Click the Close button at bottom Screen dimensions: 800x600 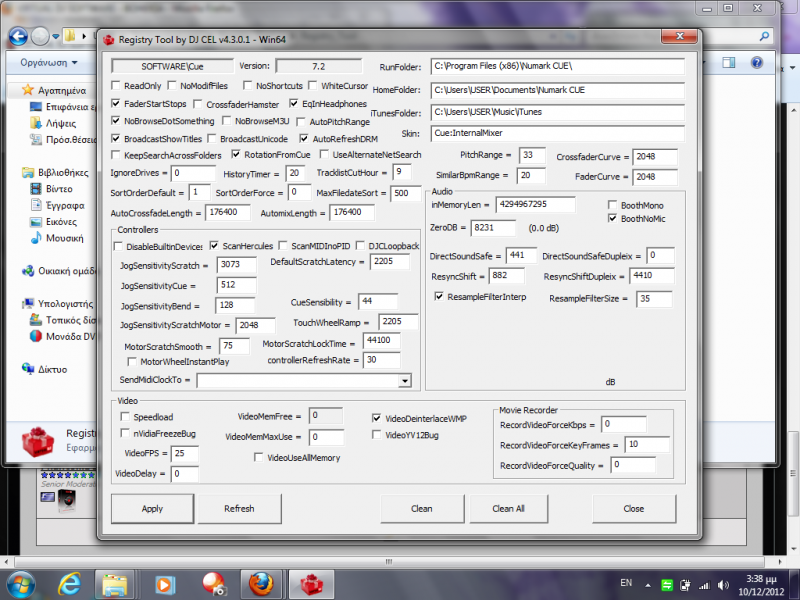click(x=634, y=509)
